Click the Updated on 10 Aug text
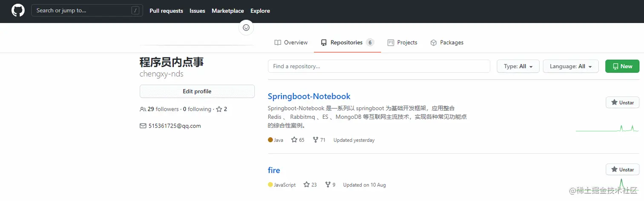 365,185
